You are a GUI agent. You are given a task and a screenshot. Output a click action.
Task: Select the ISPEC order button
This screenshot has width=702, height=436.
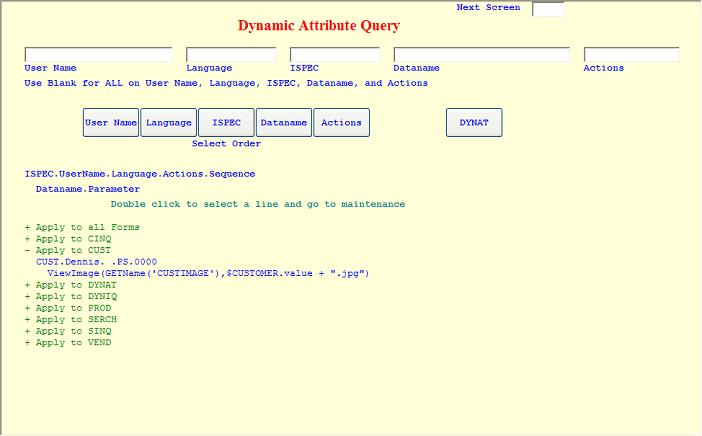[x=226, y=122]
